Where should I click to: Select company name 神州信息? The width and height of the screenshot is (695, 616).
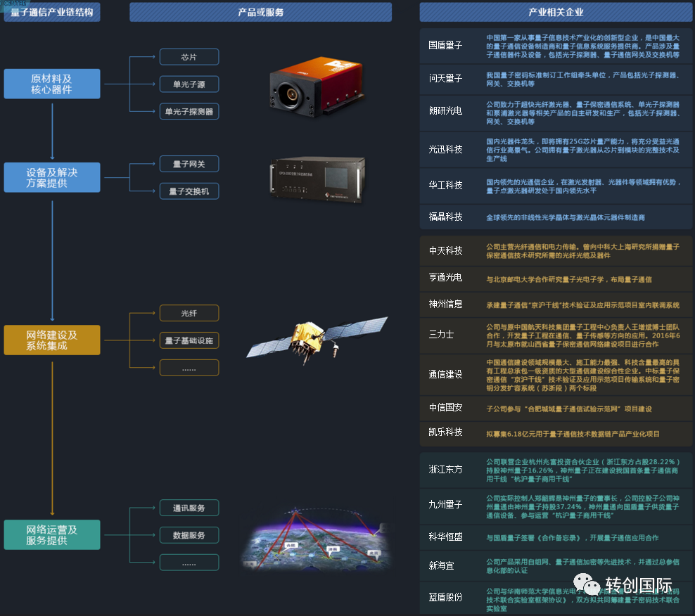point(445,304)
